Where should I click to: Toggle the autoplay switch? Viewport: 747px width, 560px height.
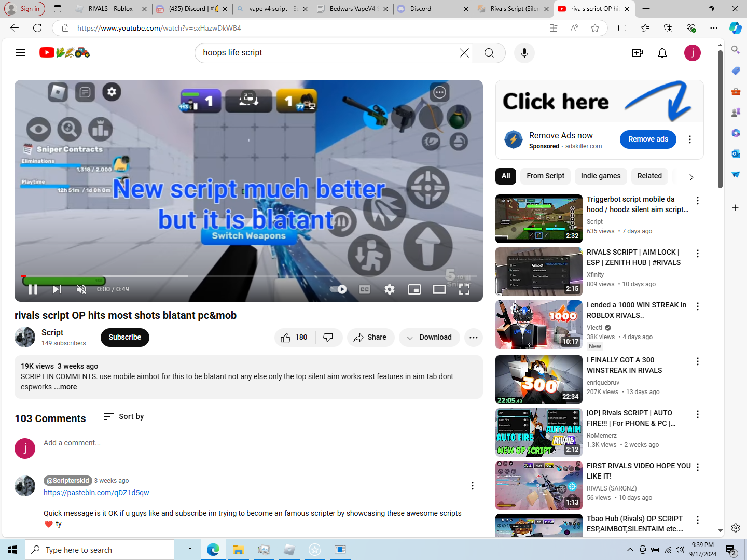339,289
